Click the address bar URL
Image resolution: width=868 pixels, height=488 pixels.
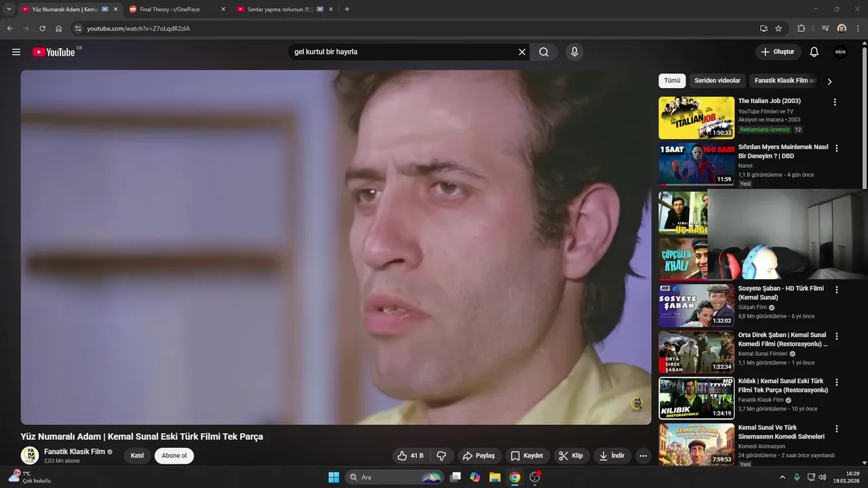click(138, 28)
